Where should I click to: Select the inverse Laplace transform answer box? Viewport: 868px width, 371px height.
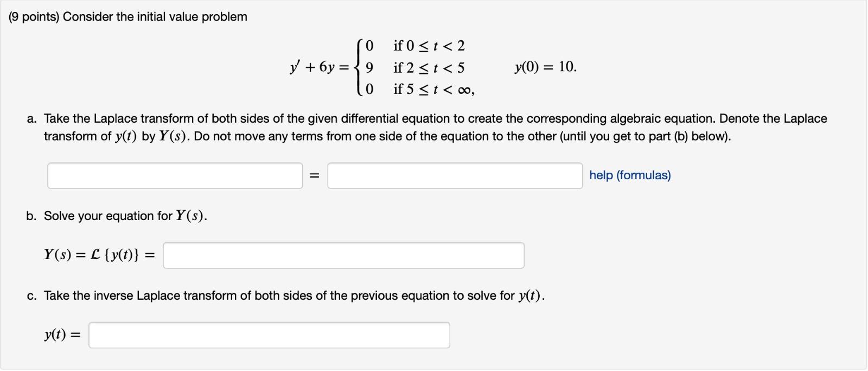[270, 335]
